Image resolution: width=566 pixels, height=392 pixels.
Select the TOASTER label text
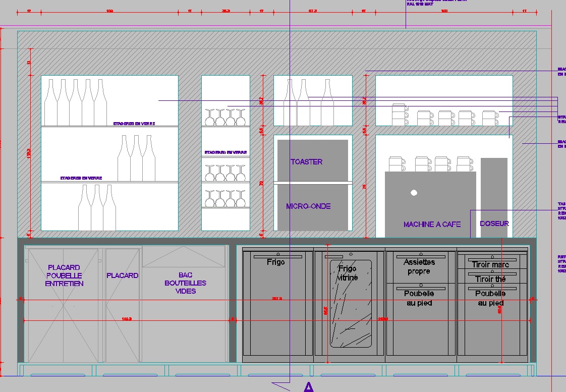pos(307,162)
